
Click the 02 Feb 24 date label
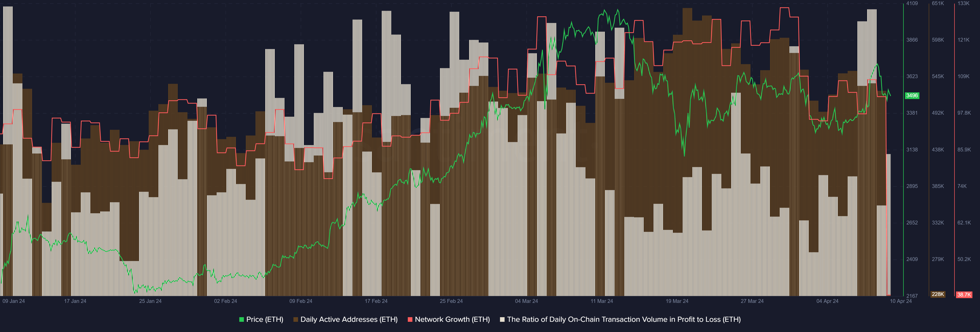click(x=226, y=301)
